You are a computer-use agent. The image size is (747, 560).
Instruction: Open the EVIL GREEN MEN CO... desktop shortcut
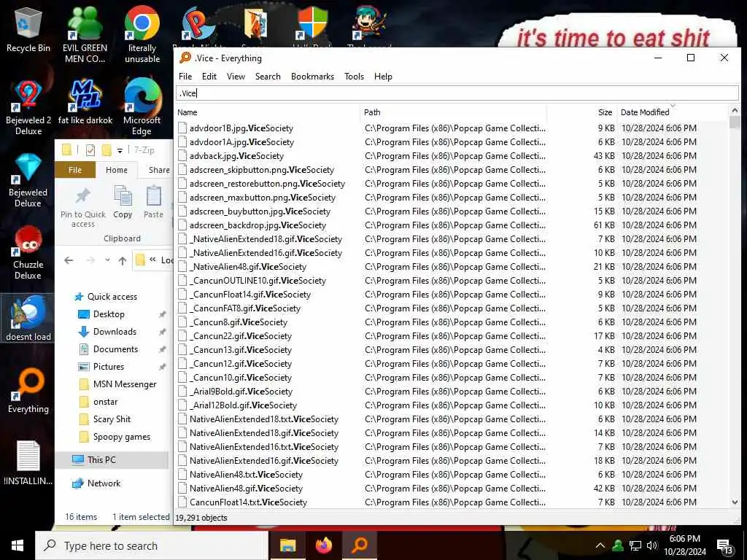(85, 34)
